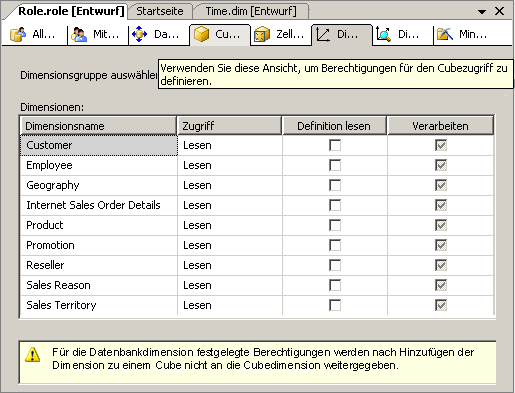
Task: Toggle Verarbeiten checkbox for Sales Reason
Action: click(x=441, y=285)
